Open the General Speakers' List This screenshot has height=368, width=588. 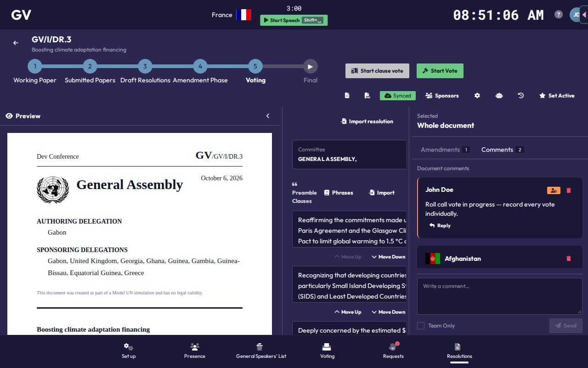tap(261, 351)
